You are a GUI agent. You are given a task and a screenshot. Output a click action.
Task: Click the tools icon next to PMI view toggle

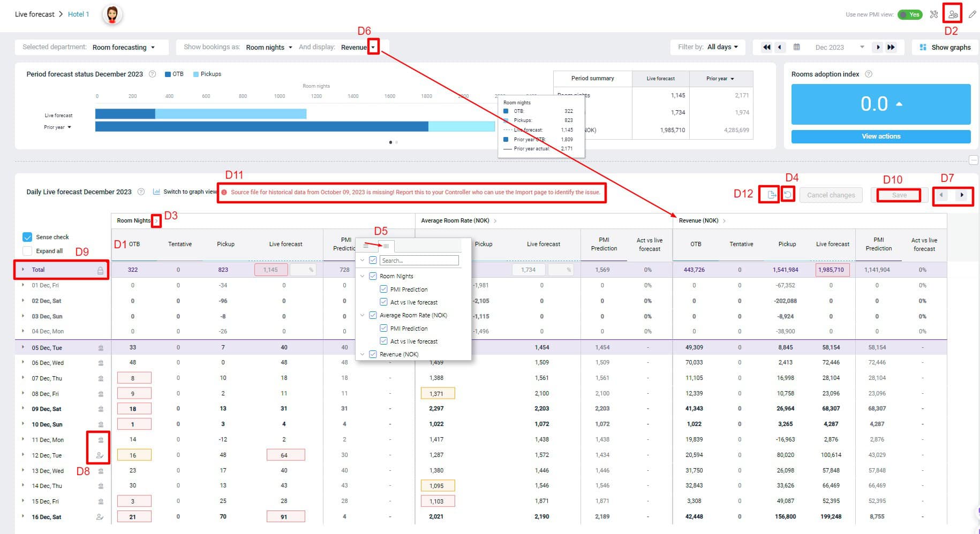(x=934, y=14)
